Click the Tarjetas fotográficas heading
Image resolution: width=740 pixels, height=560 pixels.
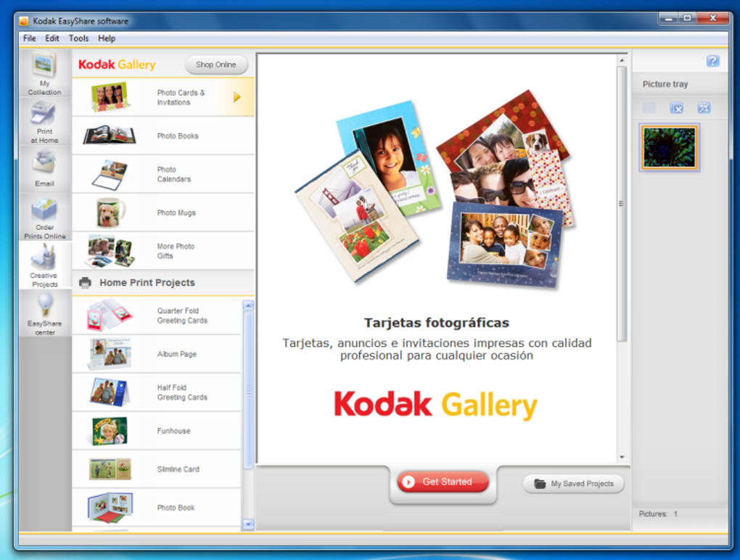tap(437, 323)
